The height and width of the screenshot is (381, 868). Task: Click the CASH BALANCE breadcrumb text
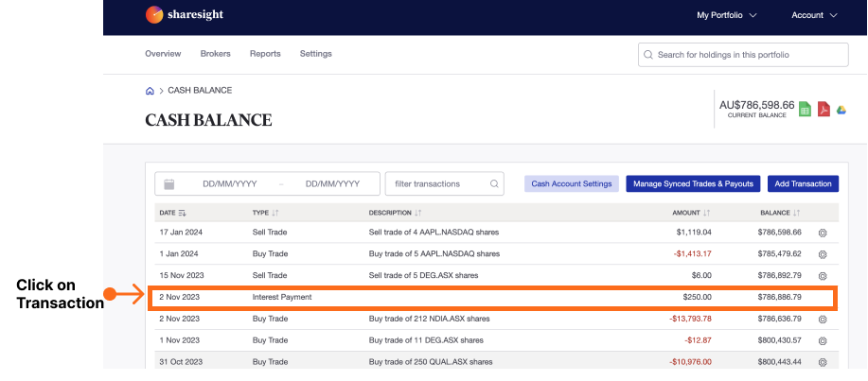[200, 90]
